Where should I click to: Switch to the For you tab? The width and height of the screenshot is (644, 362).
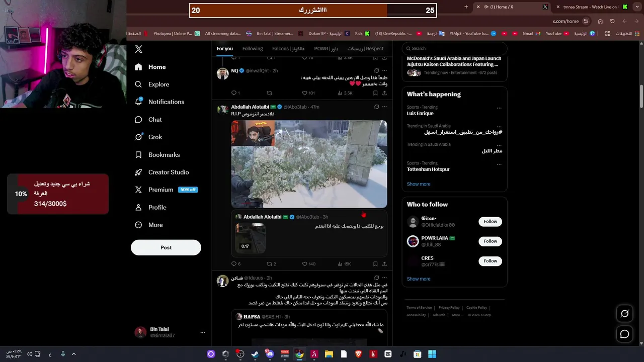(x=225, y=49)
